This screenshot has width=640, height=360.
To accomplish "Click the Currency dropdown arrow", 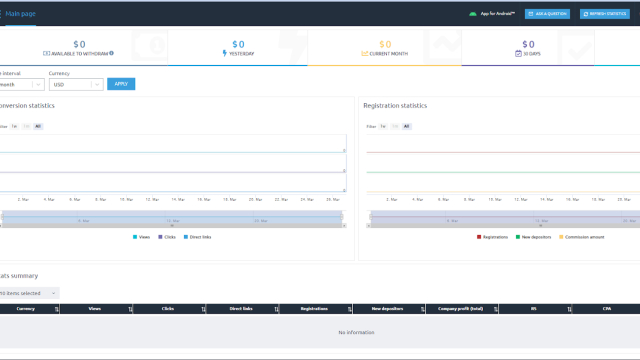I will pyautogui.click(x=97, y=84).
